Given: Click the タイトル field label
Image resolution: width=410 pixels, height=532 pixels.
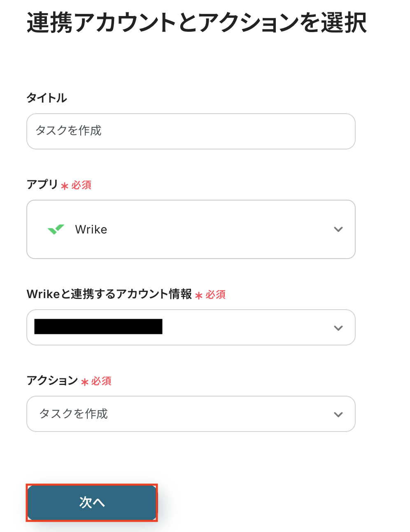Looking at the screenshot, I should (47, 98).
